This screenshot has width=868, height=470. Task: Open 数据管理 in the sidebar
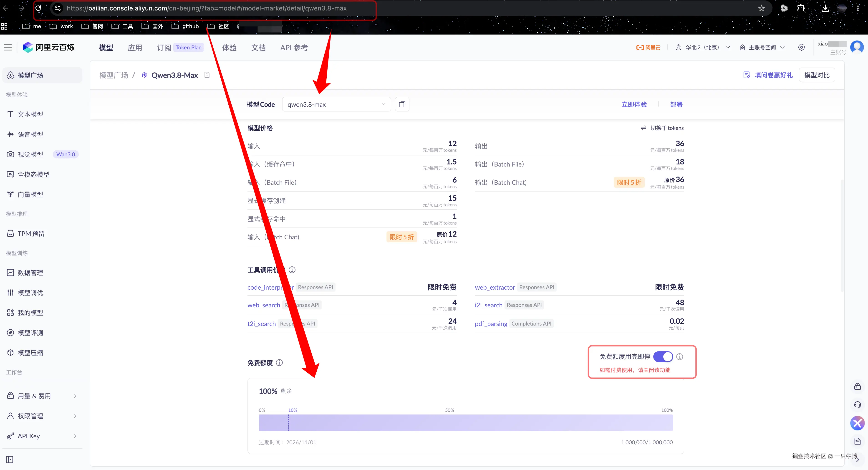click(42, 273)
